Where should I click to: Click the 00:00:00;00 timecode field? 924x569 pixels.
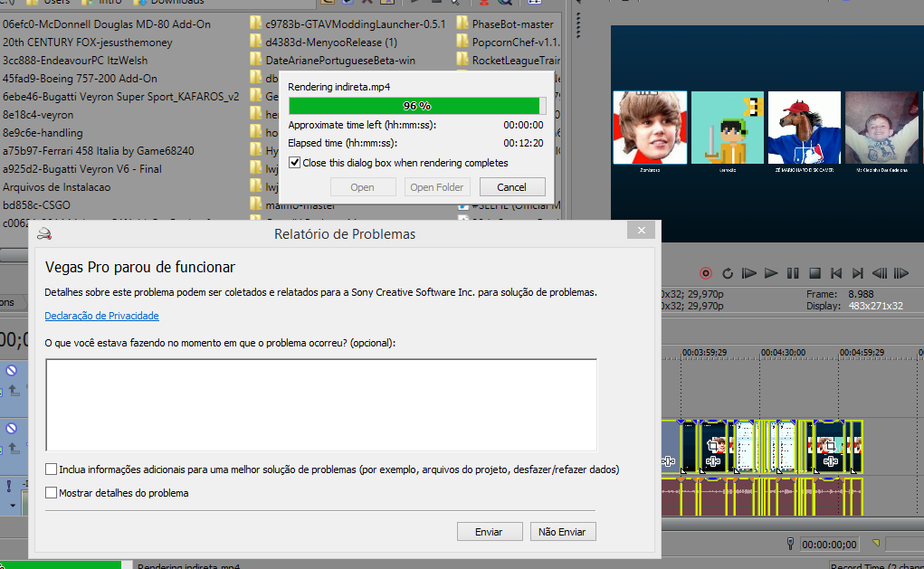coord(829,545)
